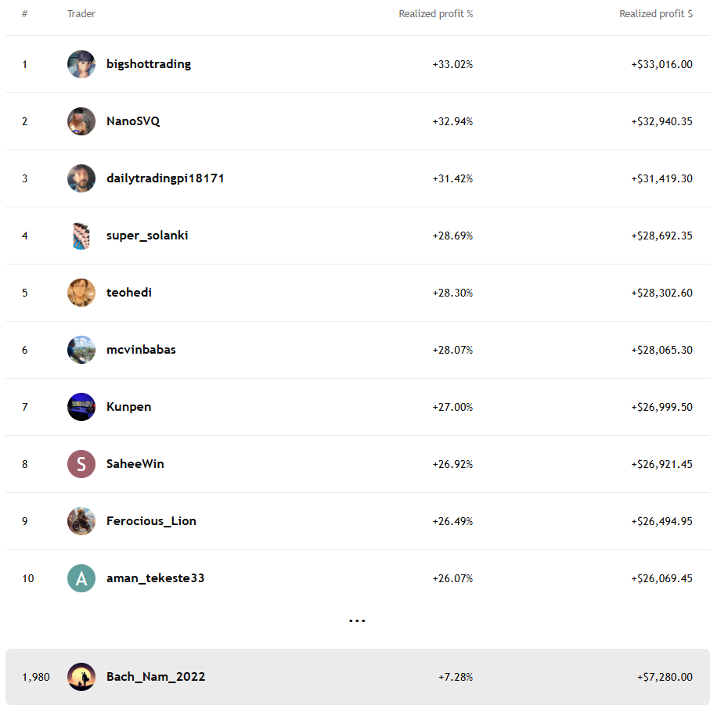Click super_solanki's avatar icon

point(81,236)
